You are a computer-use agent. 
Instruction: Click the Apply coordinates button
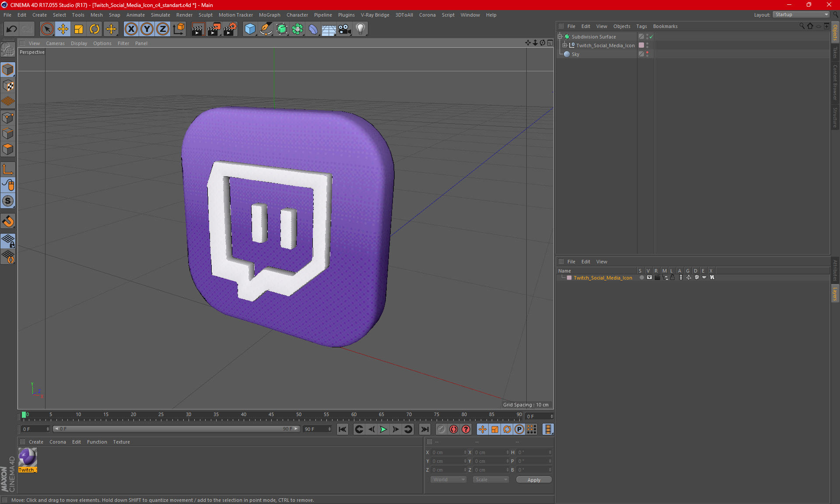click(534, 480)
